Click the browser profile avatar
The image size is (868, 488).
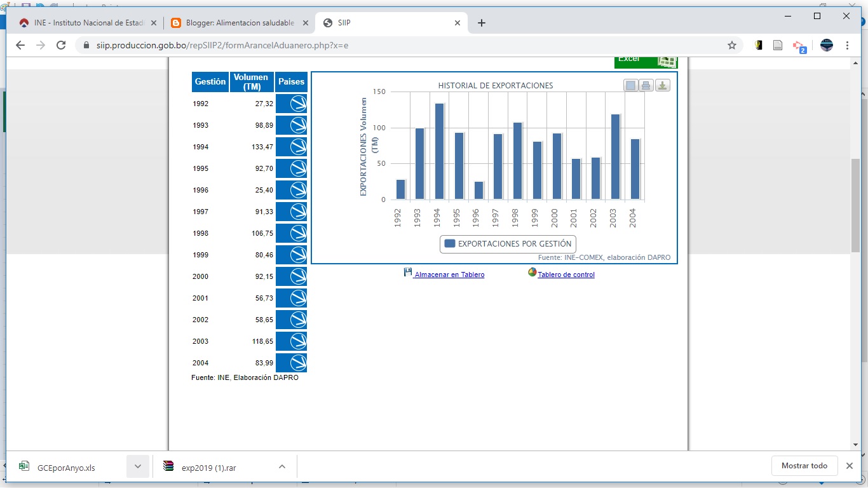point(826,45)
